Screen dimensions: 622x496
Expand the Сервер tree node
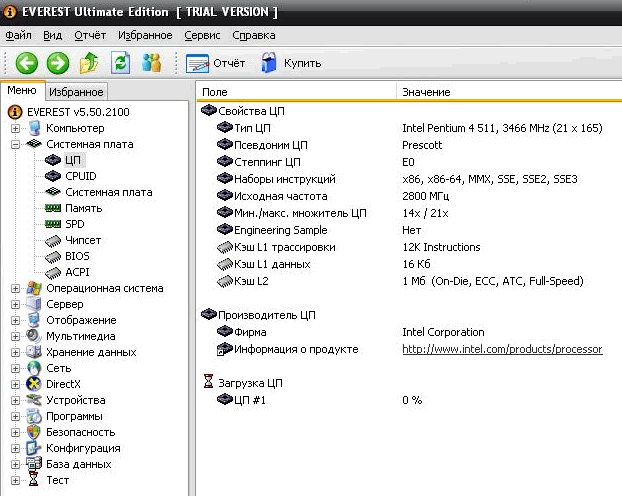(15, 304)
